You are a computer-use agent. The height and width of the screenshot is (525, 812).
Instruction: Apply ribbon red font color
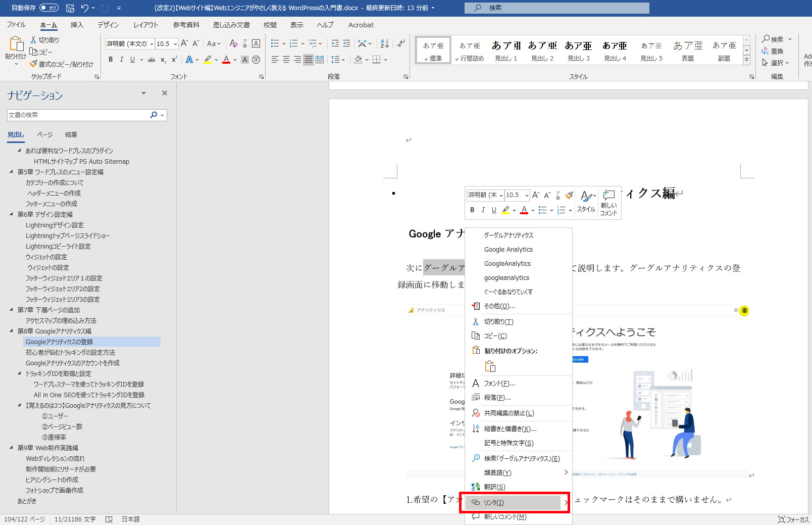pos(226,60)
